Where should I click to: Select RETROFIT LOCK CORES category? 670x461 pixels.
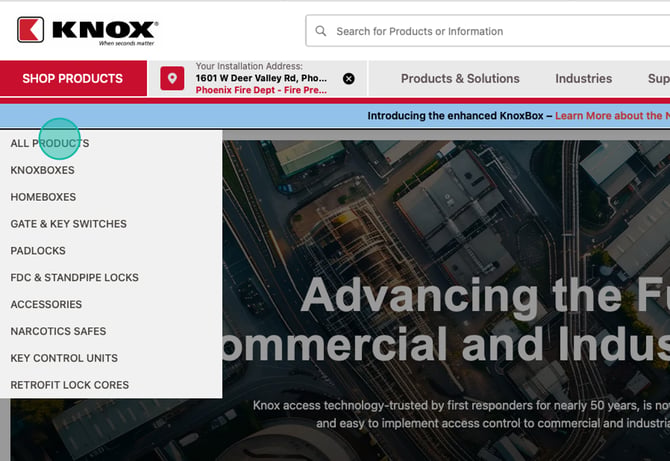(70, 385)
